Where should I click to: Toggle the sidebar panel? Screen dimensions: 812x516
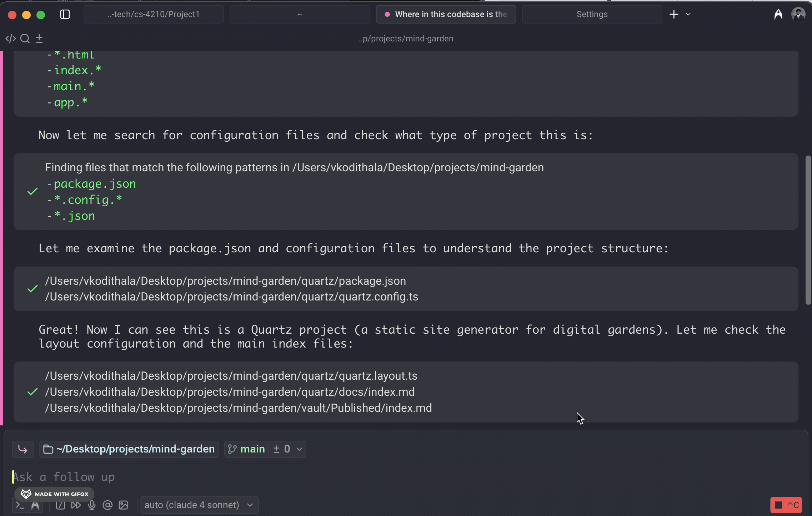pos(65,15)
